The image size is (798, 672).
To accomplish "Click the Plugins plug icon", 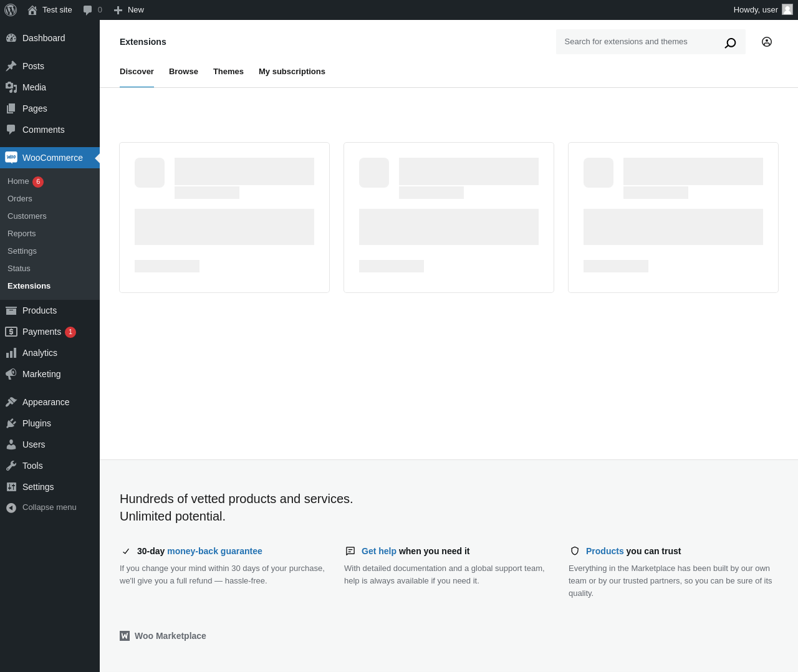I will pyautogui.click(x=11, y=423).
